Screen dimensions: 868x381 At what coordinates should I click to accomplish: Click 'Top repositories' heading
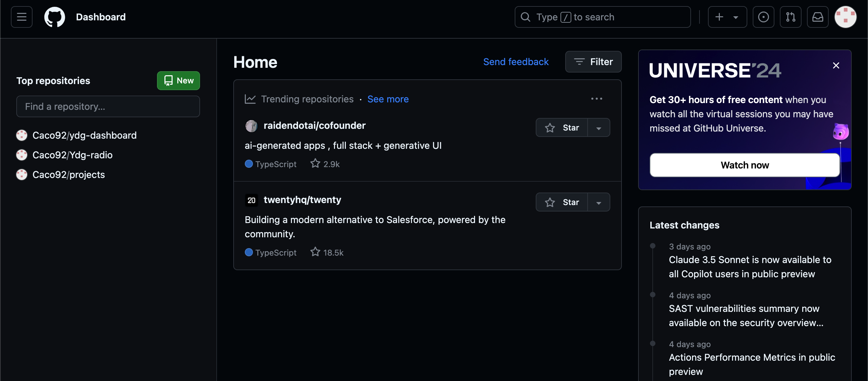click(53, 81)
